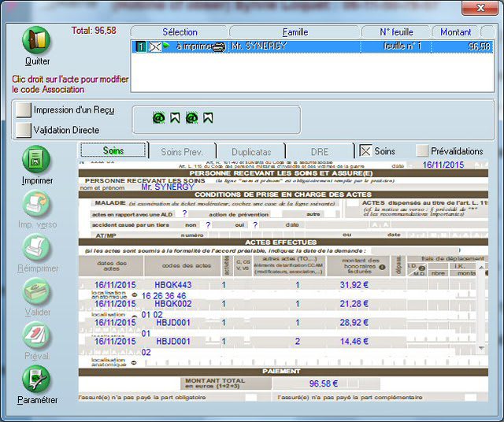
Task: Click the first bookmark icon
Action: click(175, 117)
